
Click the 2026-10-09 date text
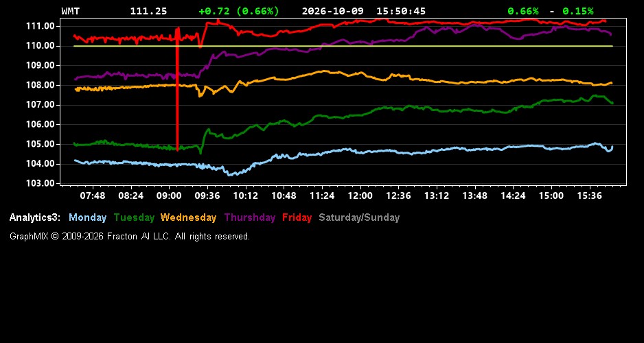point(333,12)
